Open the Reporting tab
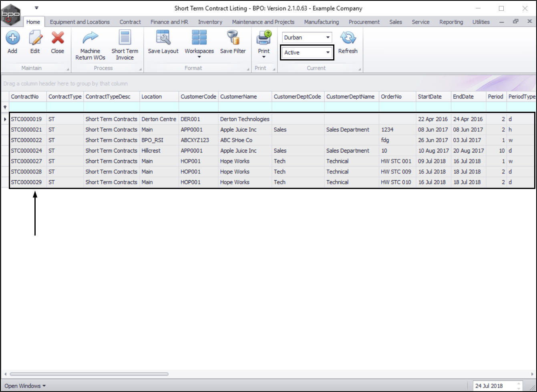 point(451,22)
